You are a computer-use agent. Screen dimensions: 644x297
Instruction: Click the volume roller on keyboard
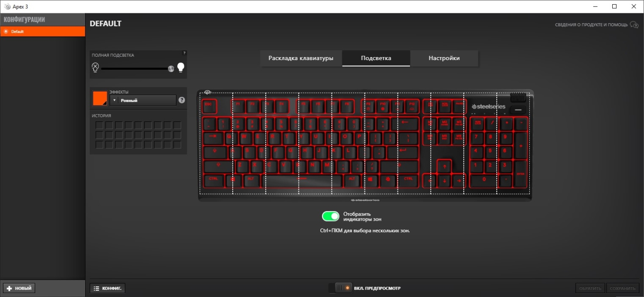tap(518, 98)
